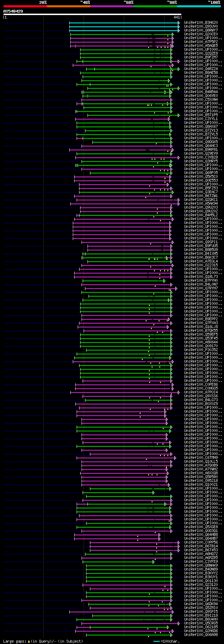Viewport: 224px width, 644px height.
Task: Select hit UniRef100_Q29EV9
Action: coord(201,154)
